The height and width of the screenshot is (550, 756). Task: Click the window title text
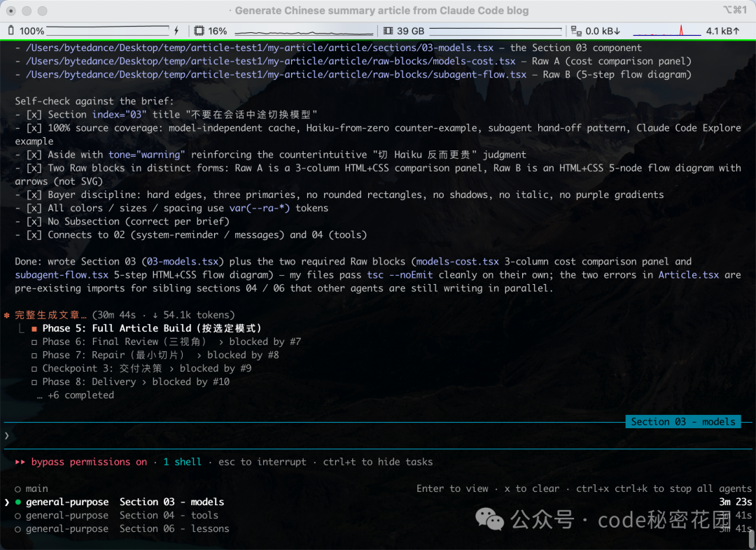pyautogui.click(x=382, y=10)
